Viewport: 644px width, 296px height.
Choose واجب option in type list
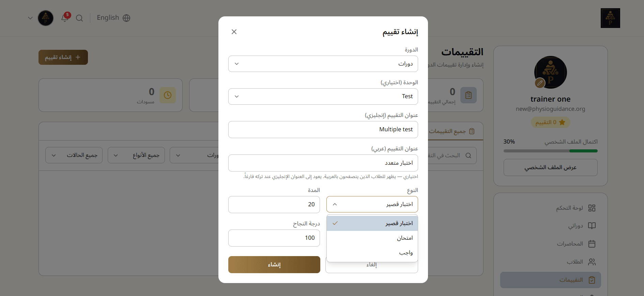372,253
